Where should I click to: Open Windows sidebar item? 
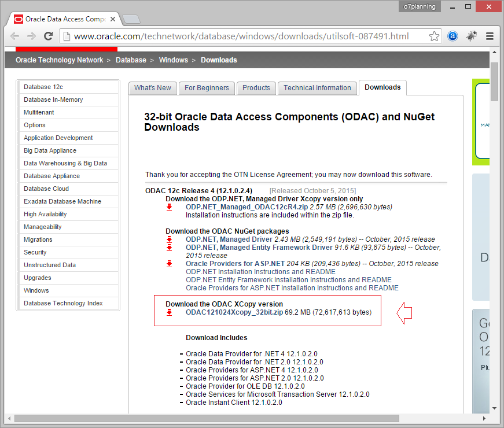[x=68, y=290]
